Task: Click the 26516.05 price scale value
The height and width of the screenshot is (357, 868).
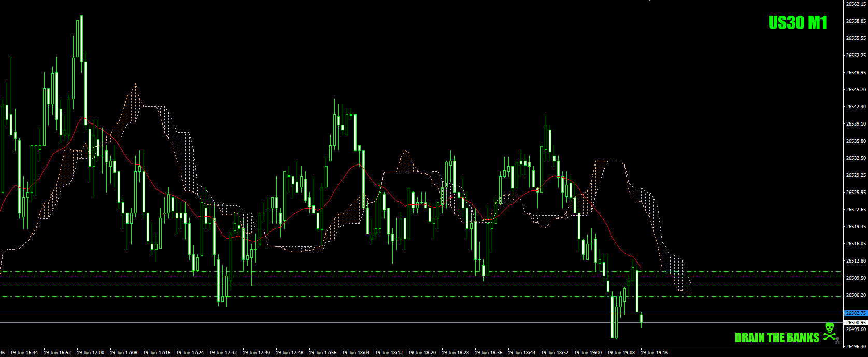Action: [856, 243]
